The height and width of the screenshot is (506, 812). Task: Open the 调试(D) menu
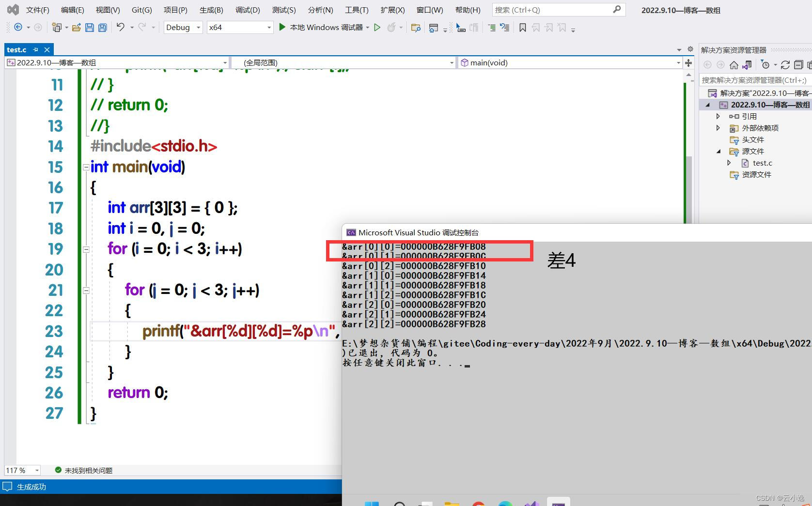click(247, 10)
